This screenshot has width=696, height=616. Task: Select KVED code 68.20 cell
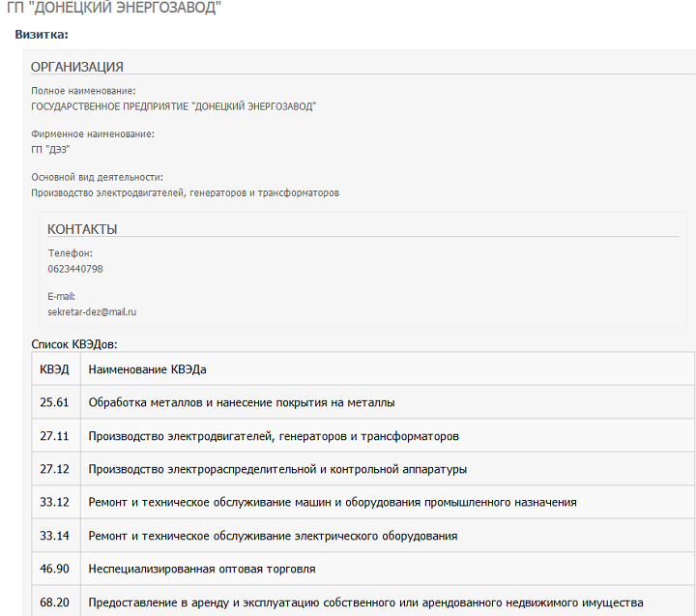(56, 601)
